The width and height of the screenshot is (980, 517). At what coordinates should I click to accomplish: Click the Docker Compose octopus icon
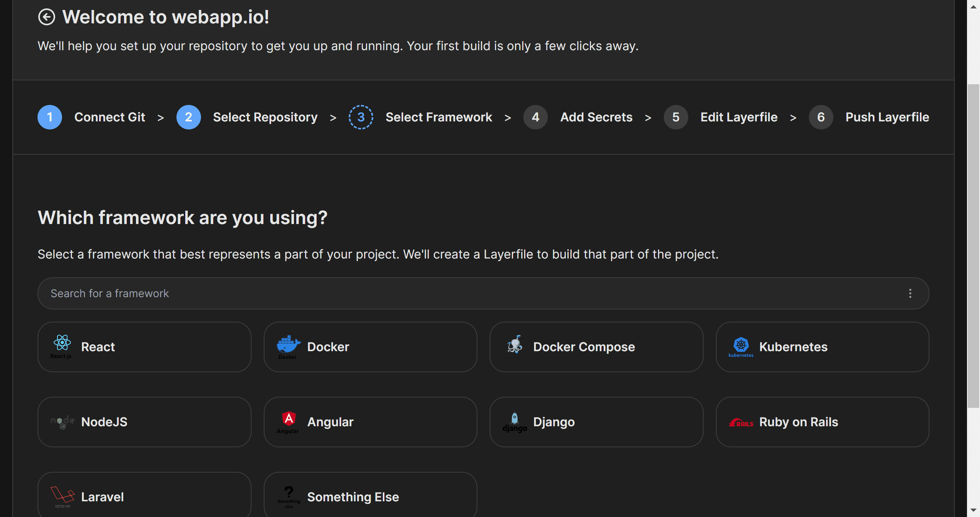pyautogui.click(x=515, y=345)
